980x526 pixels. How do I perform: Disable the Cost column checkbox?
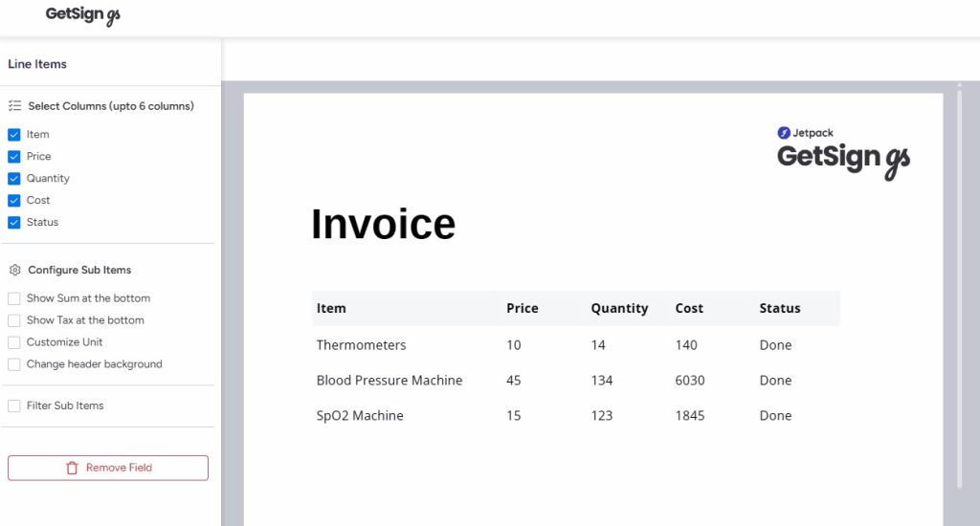(14, 201)
